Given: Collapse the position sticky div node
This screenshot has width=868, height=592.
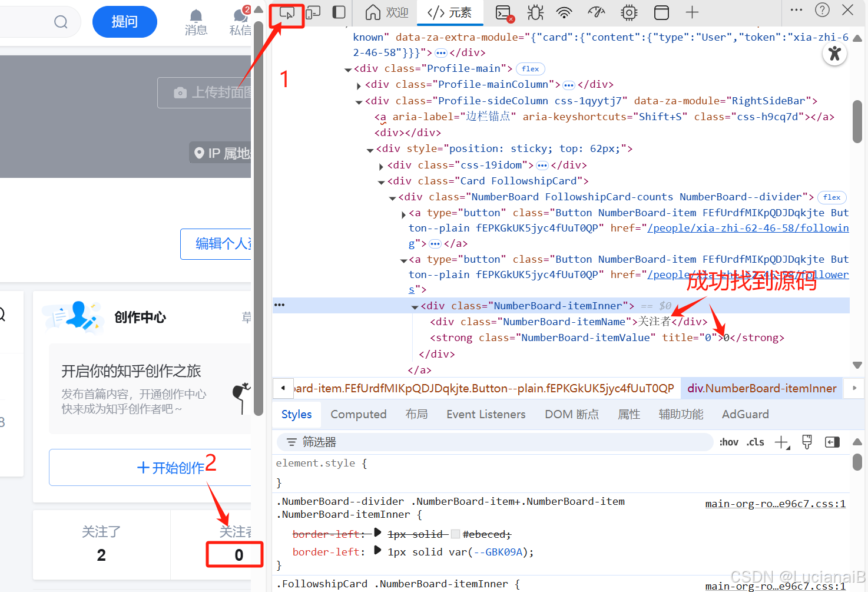Looking at the screenshot, I should 370,150.
